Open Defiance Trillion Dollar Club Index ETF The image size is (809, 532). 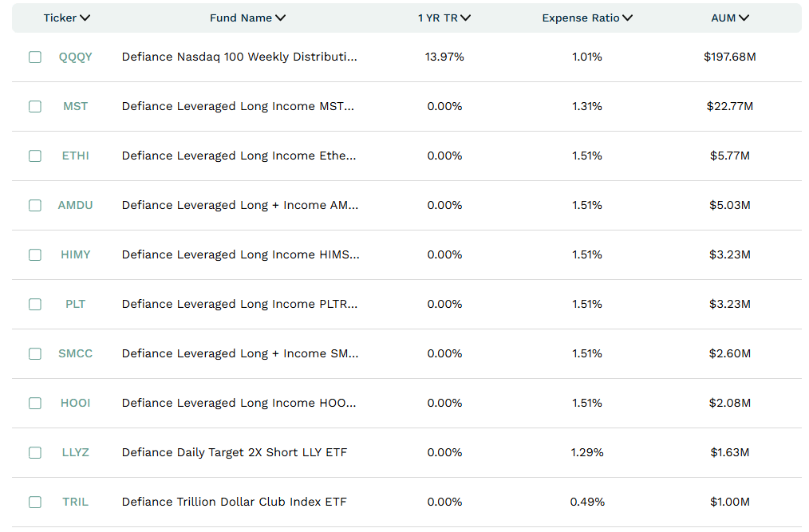[x=235, y=502]
